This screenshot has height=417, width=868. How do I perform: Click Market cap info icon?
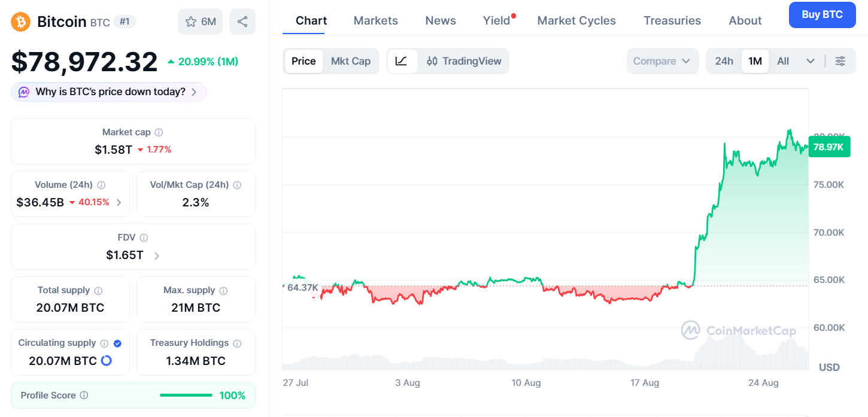click(x=159, y=132)
